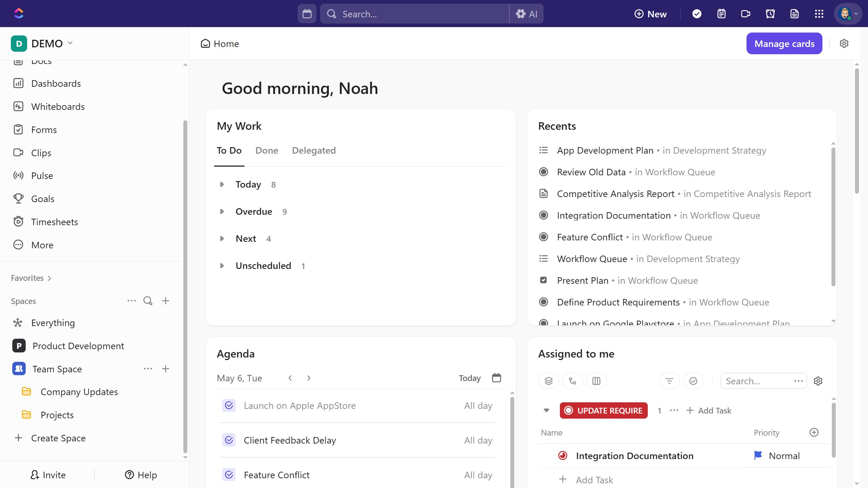Expand the Today group in My Work
The image size is (868, 488).
click(222, 184)
